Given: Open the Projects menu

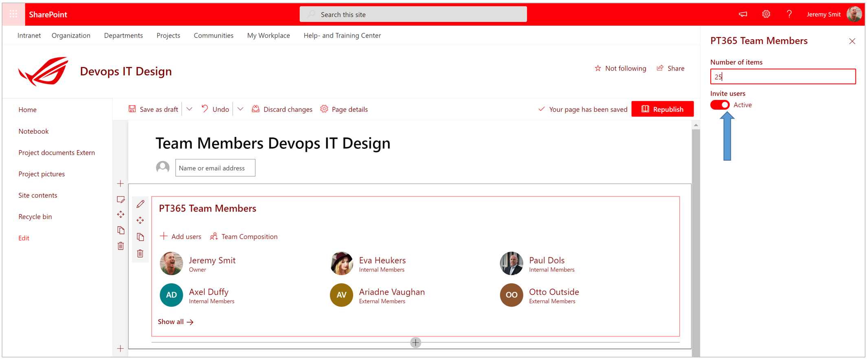Looking at the screenshot, I should tap(168, 35).
